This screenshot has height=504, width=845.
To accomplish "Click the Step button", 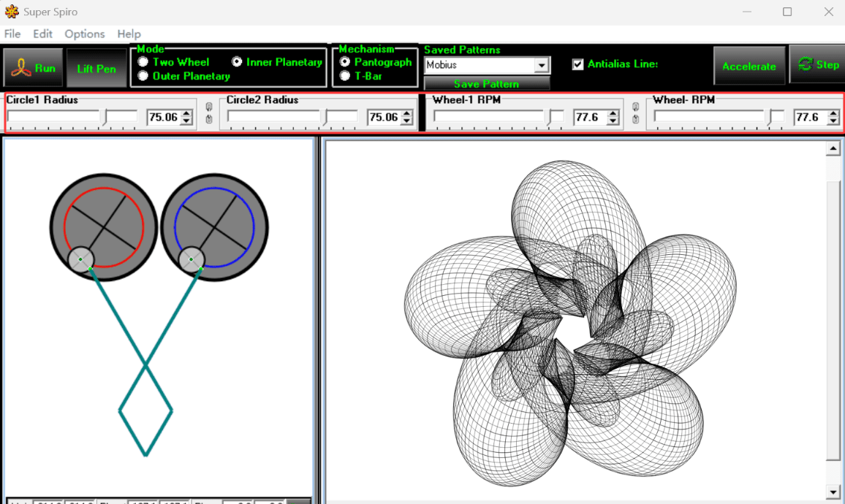I will pyautogui.click(x=817, y=64).
